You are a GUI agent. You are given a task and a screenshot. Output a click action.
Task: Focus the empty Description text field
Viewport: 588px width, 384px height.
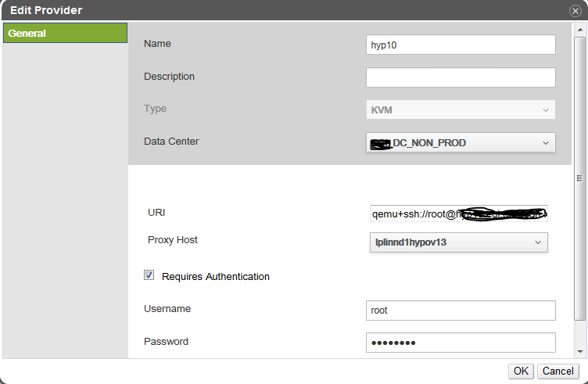tap(460, 77)
